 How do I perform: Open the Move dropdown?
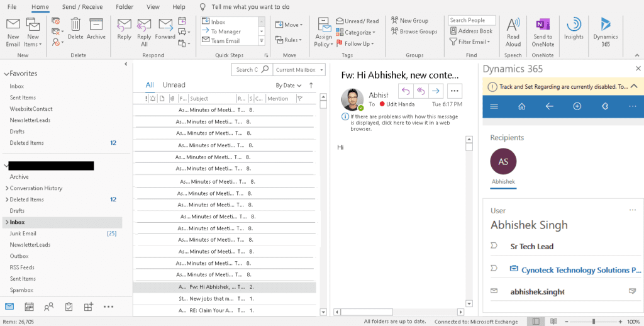click(289, 25)
